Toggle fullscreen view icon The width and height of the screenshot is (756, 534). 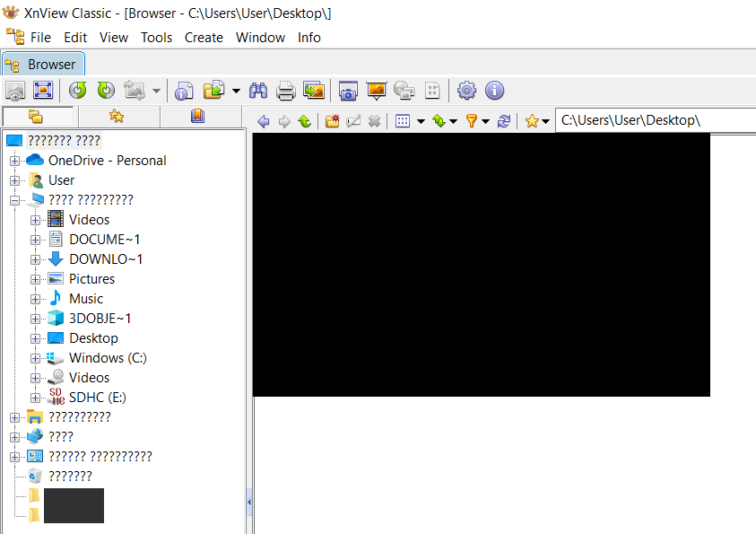43,91
